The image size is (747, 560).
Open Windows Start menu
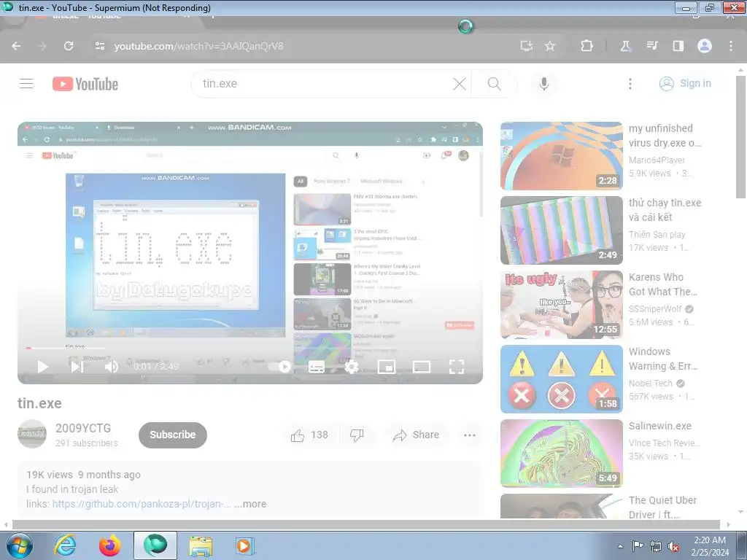click(19, 545)
